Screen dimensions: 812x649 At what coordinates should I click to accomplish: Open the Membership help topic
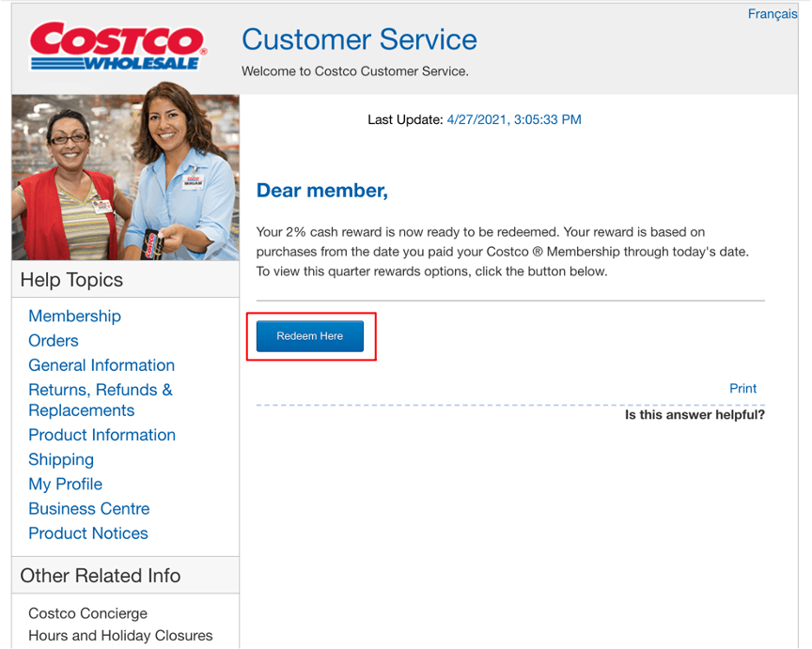click(74, 317)
